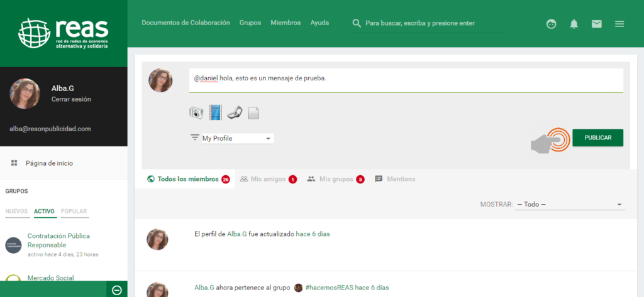Viewport: 644px width, 297px height.
Task: Click the face icon in top bar
Action: click(x=552, y=24)
